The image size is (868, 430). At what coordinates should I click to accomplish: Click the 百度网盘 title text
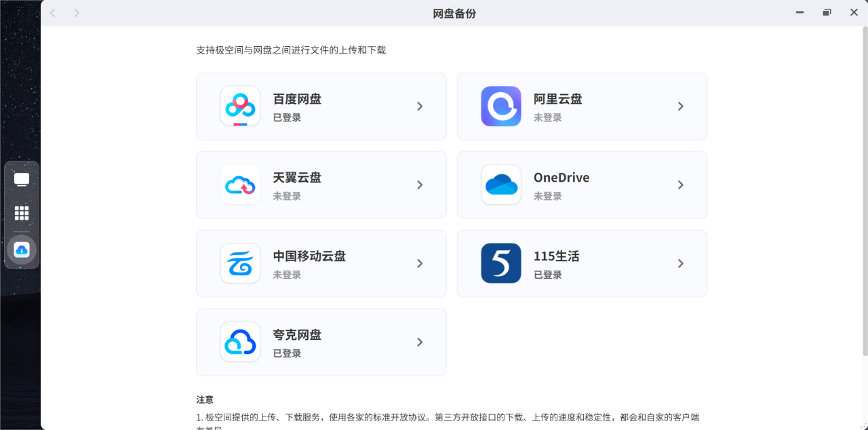coord(297,99)
